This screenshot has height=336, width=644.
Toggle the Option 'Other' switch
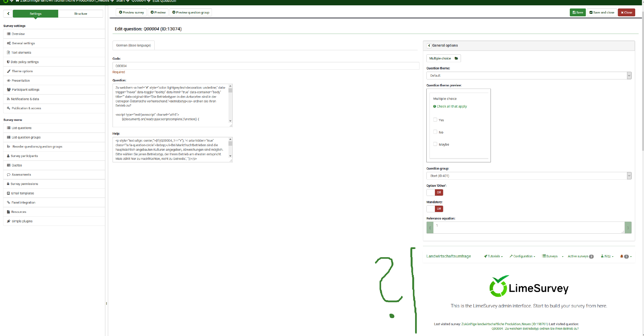(x=435, y=192)
